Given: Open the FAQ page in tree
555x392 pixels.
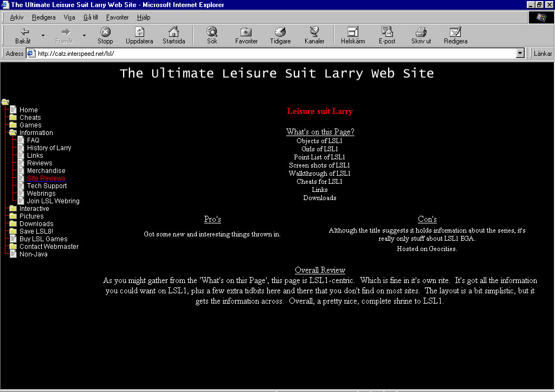Looking at the screenshot, I should click(x=33, y=140).
